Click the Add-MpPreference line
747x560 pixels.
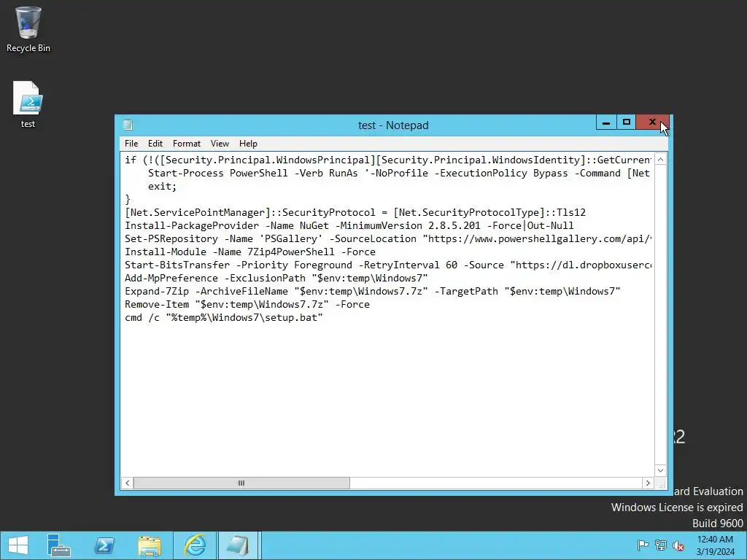(x=276, y=278)
